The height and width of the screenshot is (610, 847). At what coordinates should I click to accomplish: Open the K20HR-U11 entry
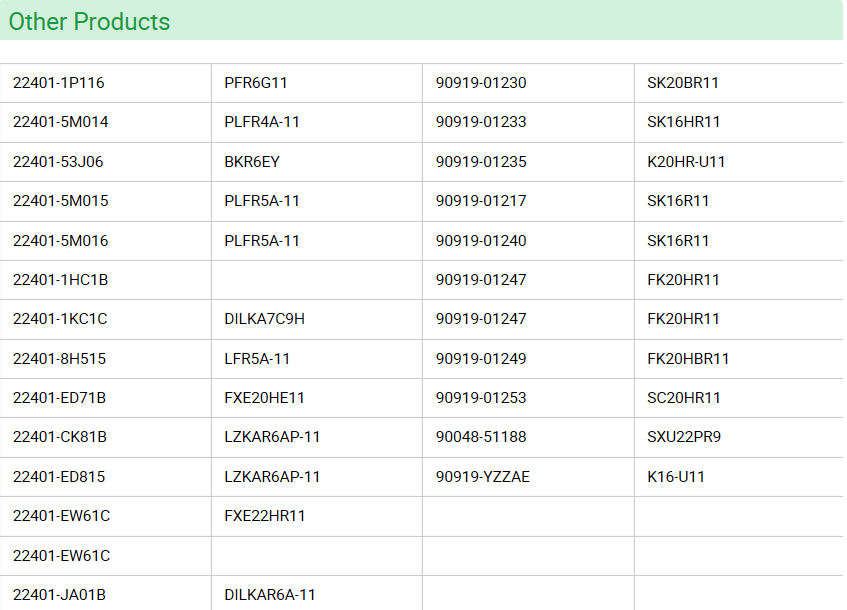click(686, 162)
